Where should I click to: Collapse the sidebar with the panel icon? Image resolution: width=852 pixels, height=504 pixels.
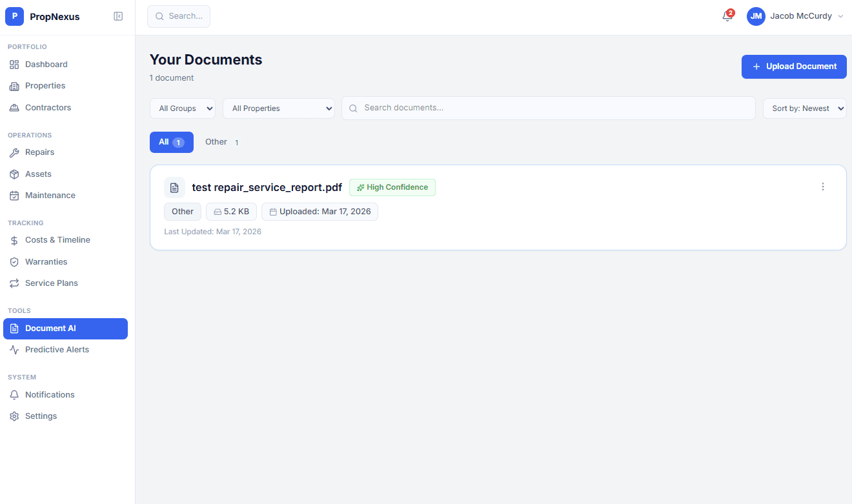118,16
